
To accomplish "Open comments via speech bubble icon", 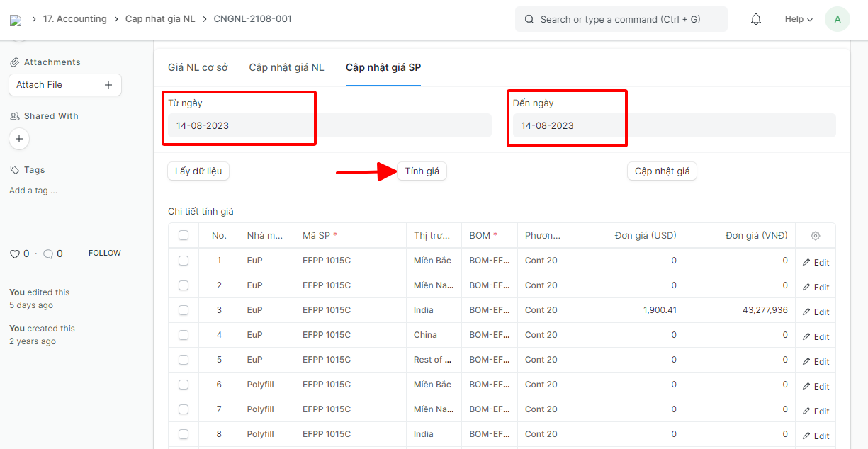I will click(48, 254).
